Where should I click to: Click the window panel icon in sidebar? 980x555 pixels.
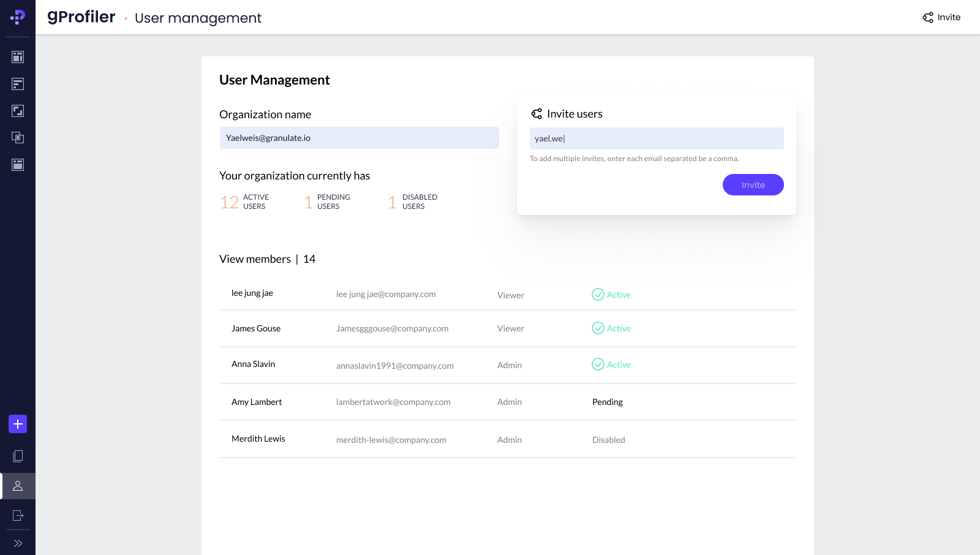[x=18, y=165]
